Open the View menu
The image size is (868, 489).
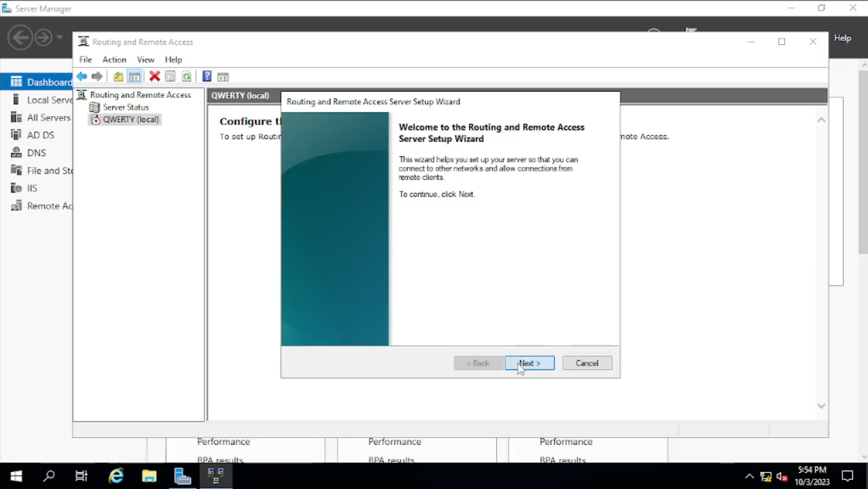(145, 60)
